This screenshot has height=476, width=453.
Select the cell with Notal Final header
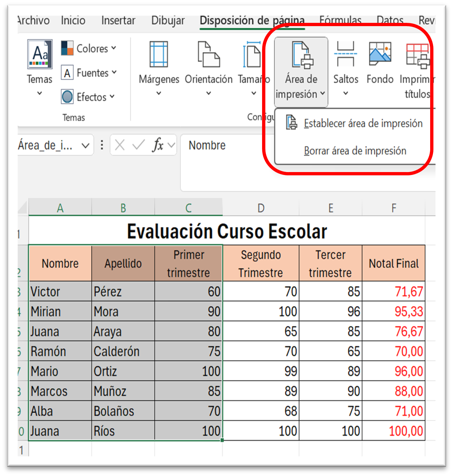(394, 263)
